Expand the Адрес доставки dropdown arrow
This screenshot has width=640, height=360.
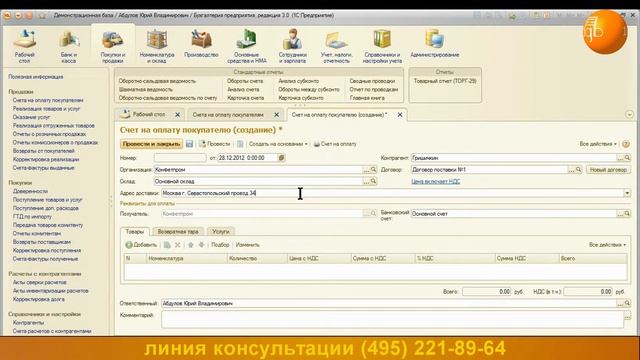(x=627, y=193)
